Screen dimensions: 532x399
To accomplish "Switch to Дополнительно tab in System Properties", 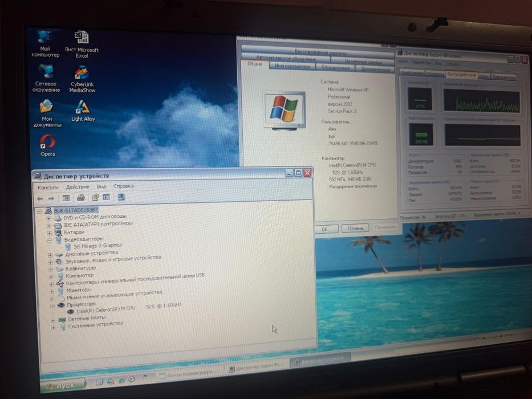I will point(375,69).
